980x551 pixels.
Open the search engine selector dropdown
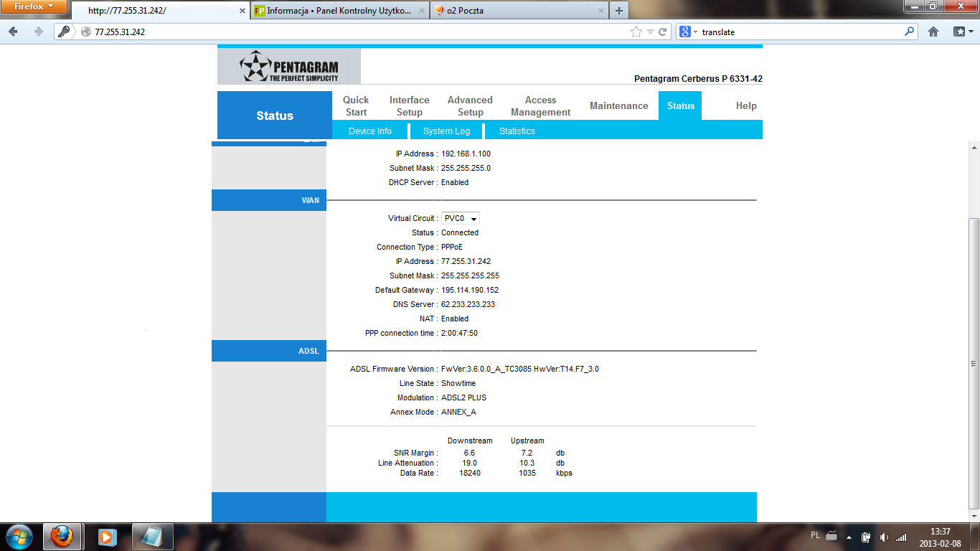click(687, 32)
